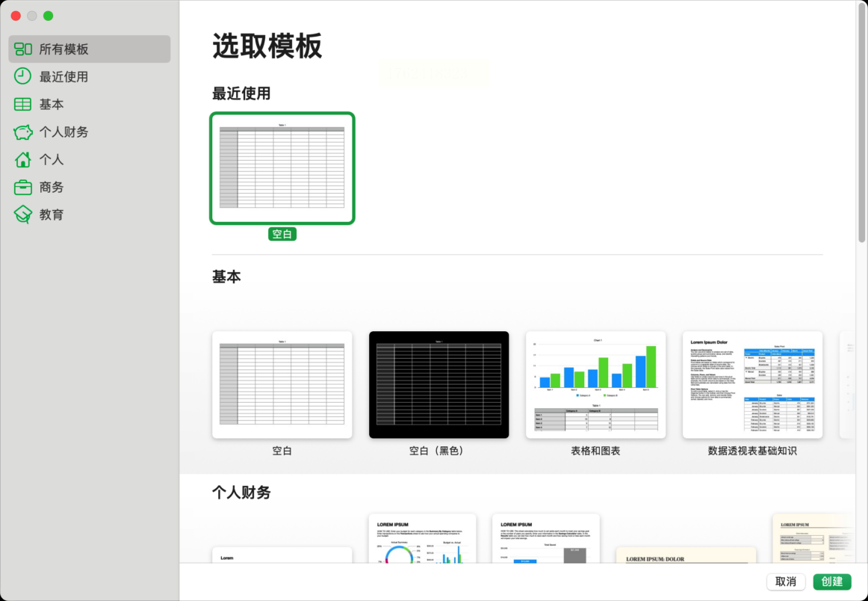Choose the 基本 table icon
The width and height of the screenshot is (868, 601).
click(22, 104)
